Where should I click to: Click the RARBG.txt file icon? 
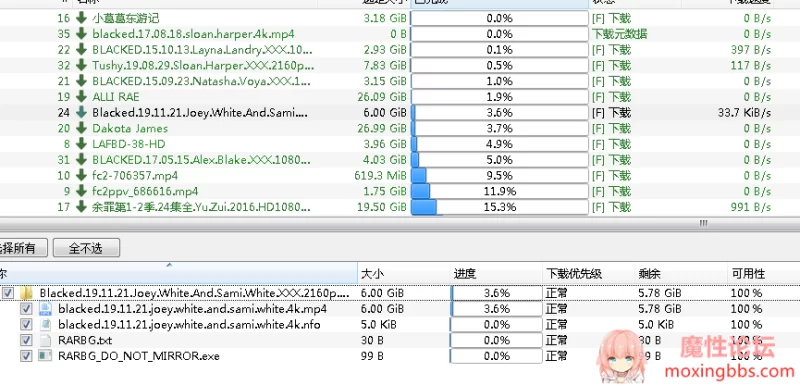pos(45,340)
